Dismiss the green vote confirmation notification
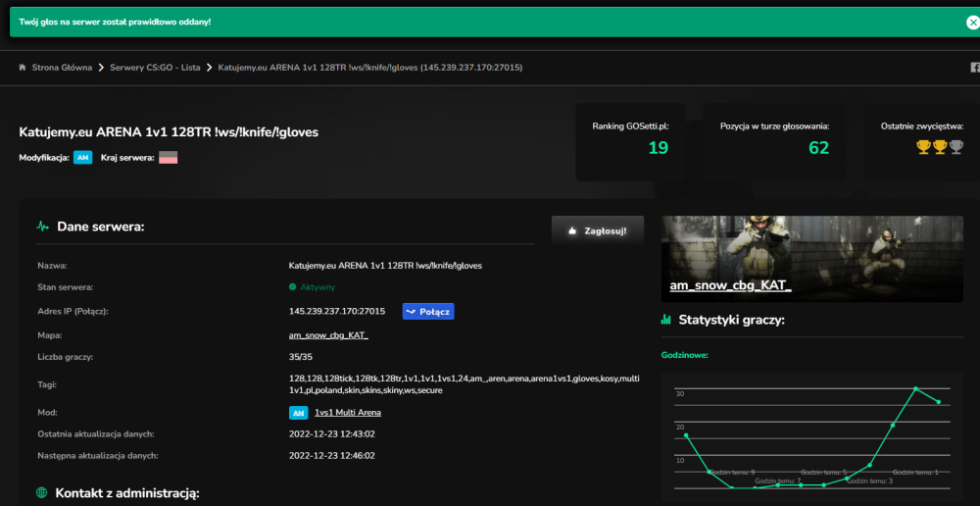Viewport: 980px width, 506px height. tap(972, 23)
